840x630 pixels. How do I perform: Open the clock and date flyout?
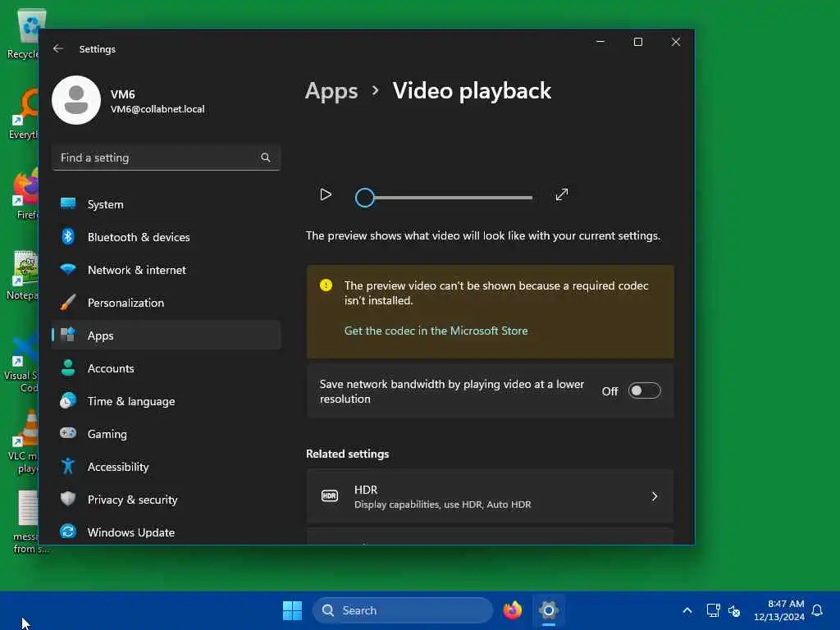779,610
